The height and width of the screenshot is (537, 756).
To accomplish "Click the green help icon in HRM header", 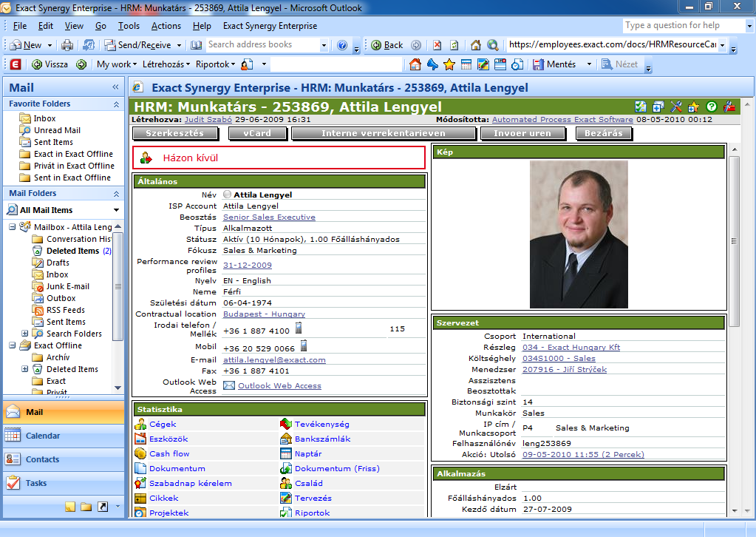I will point(711,107).
